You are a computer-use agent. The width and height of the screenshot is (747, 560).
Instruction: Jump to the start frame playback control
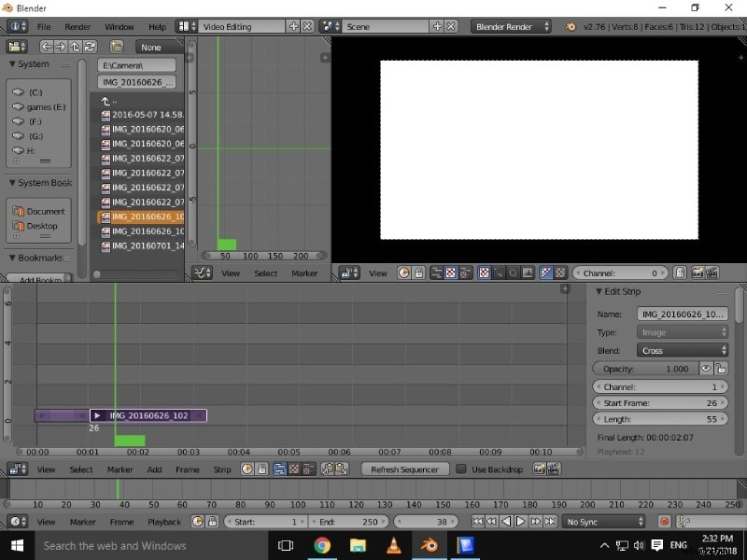478,522
